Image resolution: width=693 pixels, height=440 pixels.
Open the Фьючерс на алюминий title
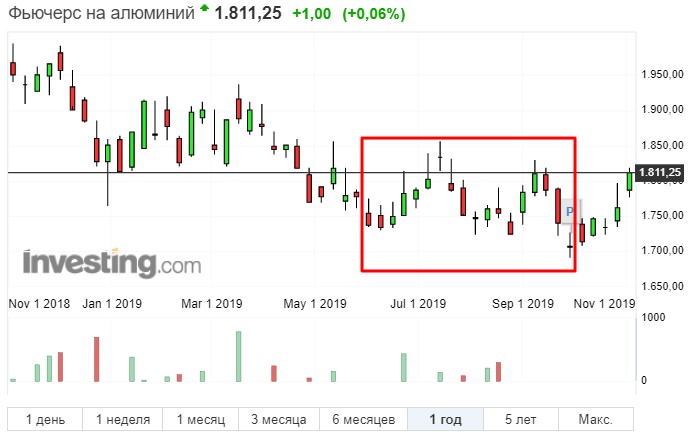[x=102, y=13]
